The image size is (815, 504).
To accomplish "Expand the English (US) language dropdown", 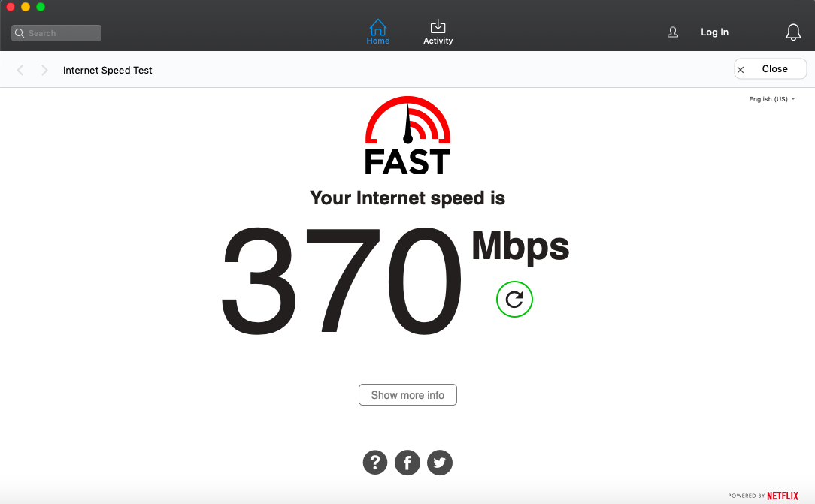I will (x=772, y=99).
